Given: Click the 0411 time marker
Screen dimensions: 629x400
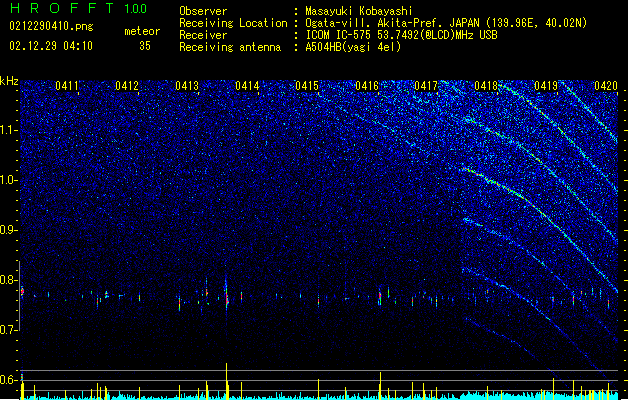Looking at the screenshot, I should point(67,86).
